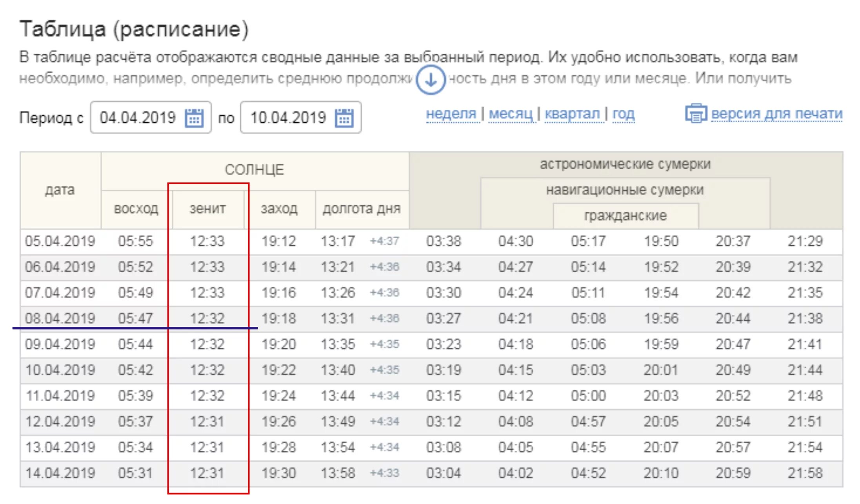The width and height of the screenshot is (860, 504).
Task: Click civil twilight start 04:55
Action: pyautogui.click(x=588, y=447)
